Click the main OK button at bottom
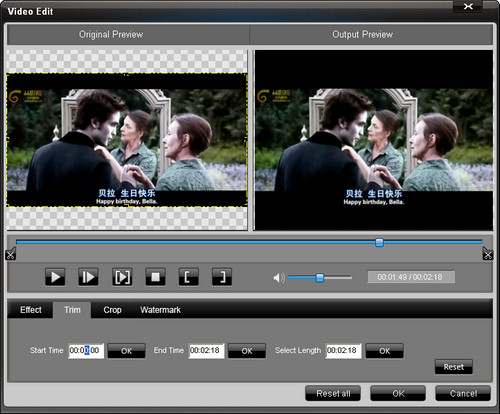500x414 pixels. click(398, 393)
